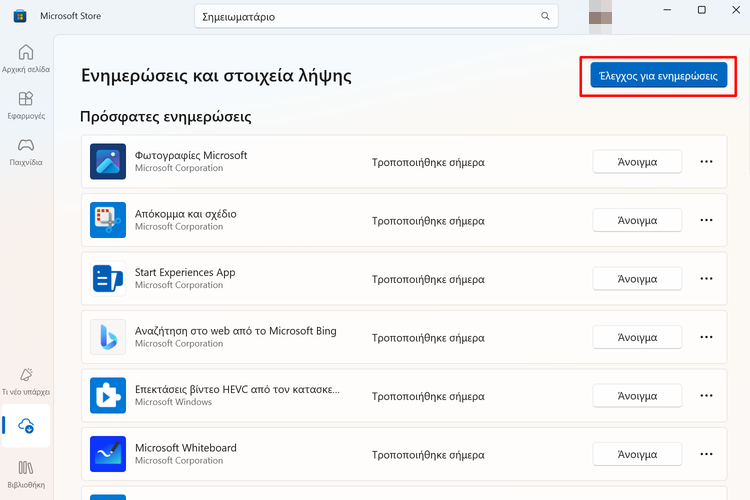Minimize the Microsoft Store window
Screen dimensions: 750x500
point(667,10)
